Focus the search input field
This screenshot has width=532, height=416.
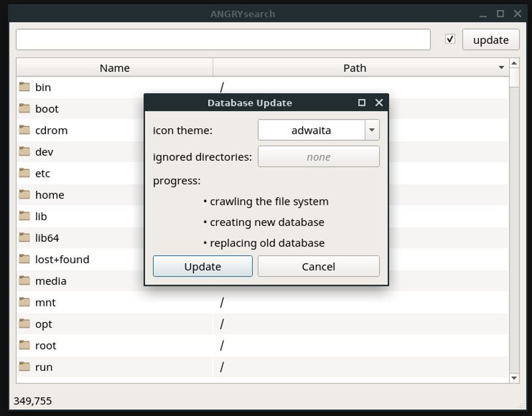(x=223, y=40)
